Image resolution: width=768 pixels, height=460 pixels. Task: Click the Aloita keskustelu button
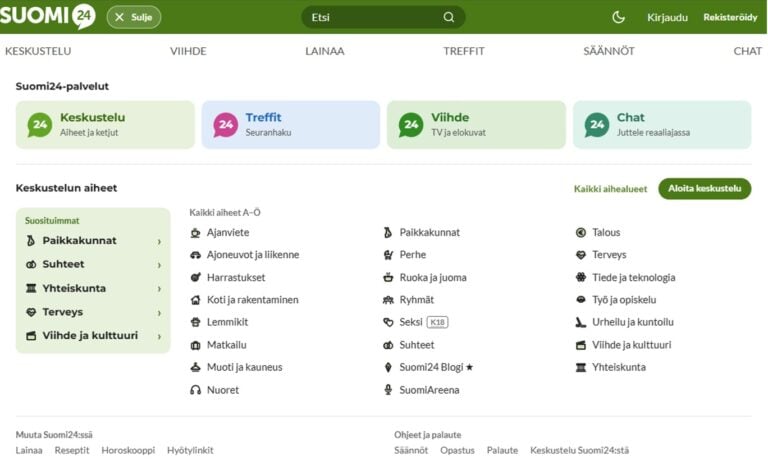point(704,189)
